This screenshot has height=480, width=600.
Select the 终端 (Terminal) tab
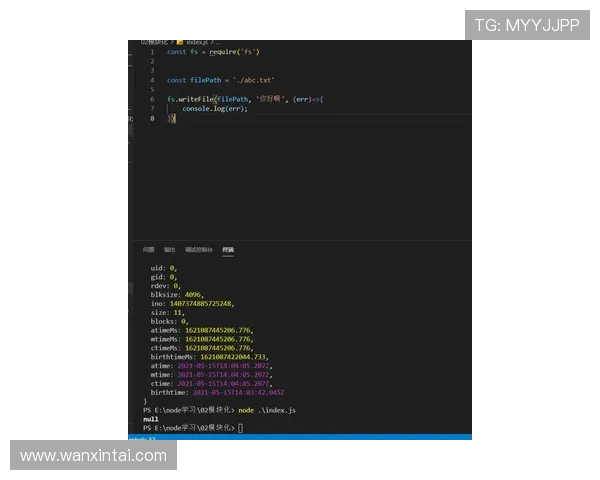click(x=227, y=249)
